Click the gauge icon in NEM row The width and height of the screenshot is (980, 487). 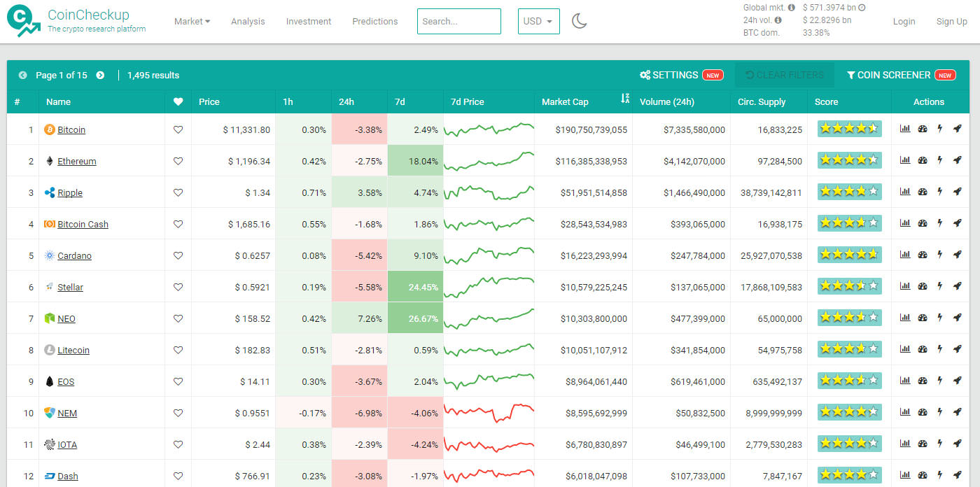(x=923, y=412)
